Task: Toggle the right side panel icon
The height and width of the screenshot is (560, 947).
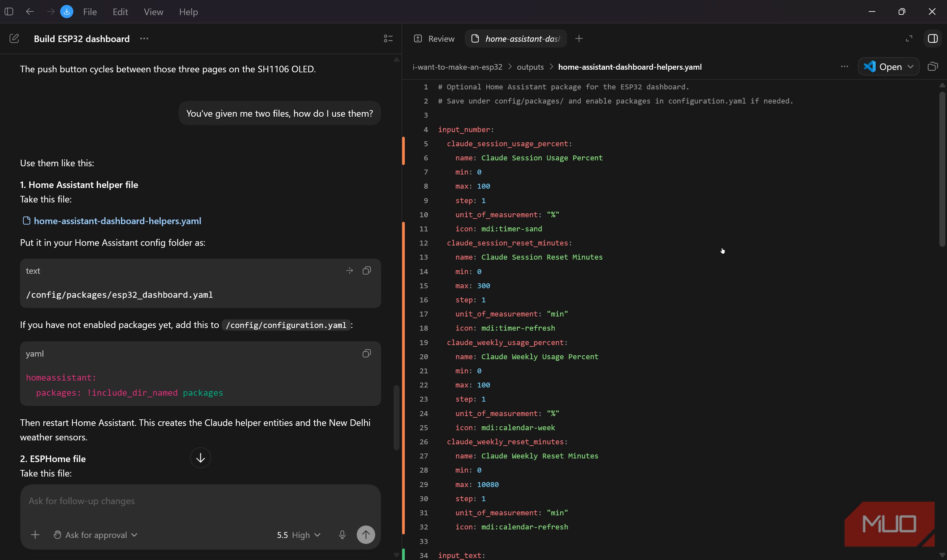Action: pyautogui.click(x=932, y=38)
